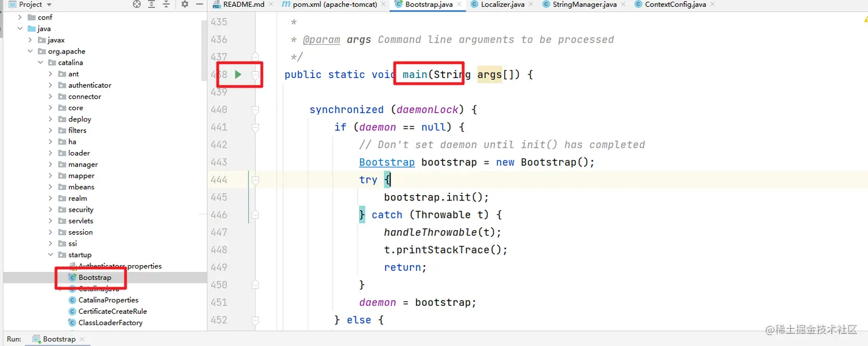
Task: Select Bootstrap class in project tree
Action: click(x=95, y=278)
